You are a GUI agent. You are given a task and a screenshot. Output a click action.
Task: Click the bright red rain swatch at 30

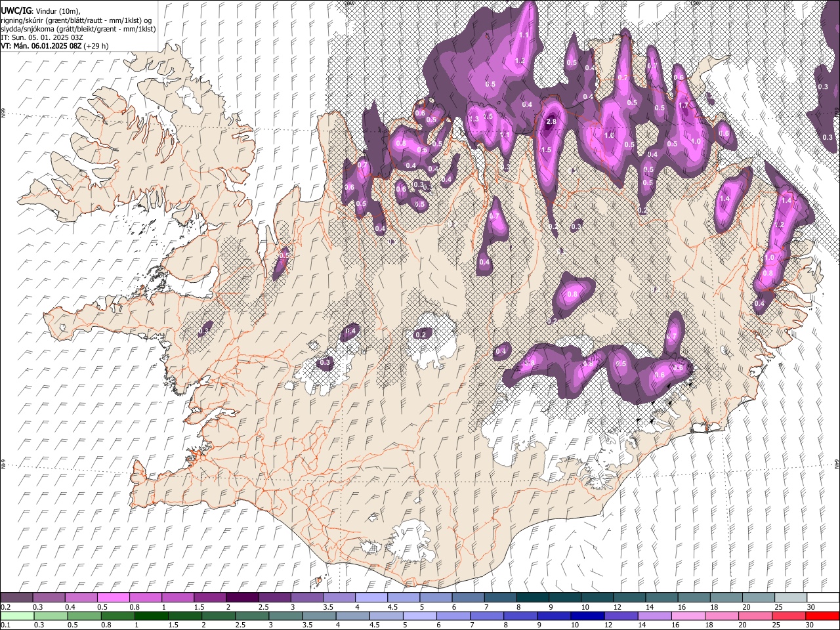pyautogui.click(x=823, y=616)
